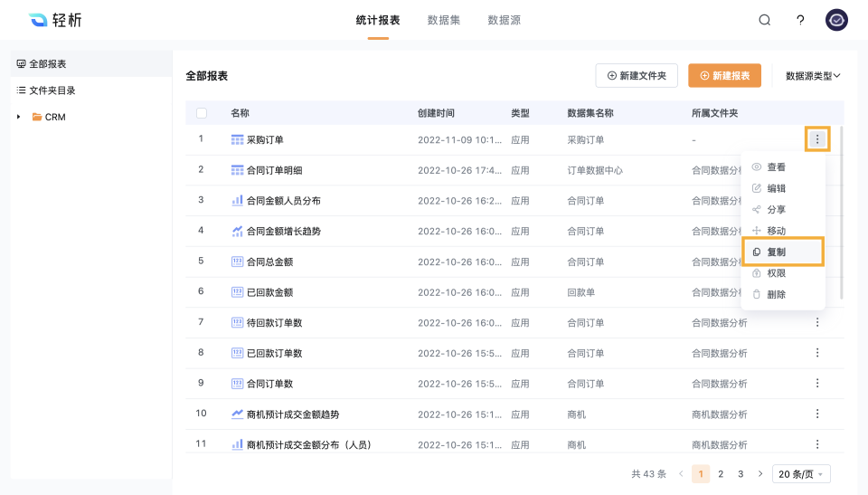Click the 全部报表 monitor icon

(21, 63)
